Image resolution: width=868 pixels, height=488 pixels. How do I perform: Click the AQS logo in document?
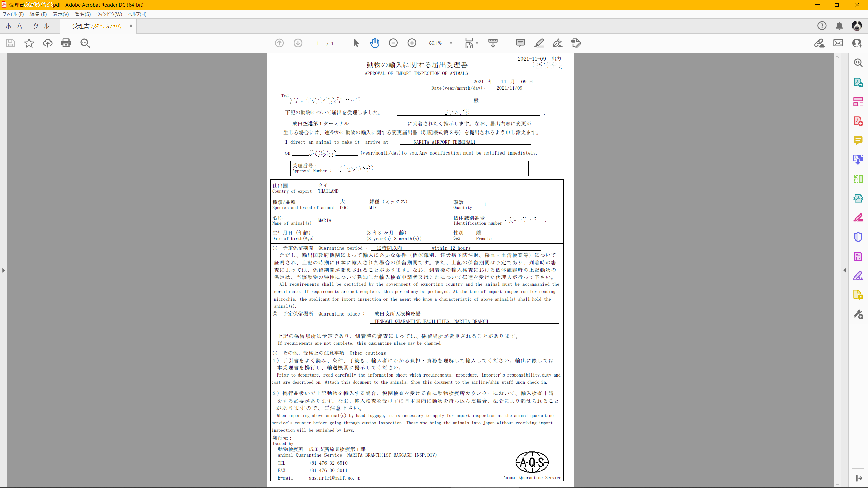pos(532,462)
